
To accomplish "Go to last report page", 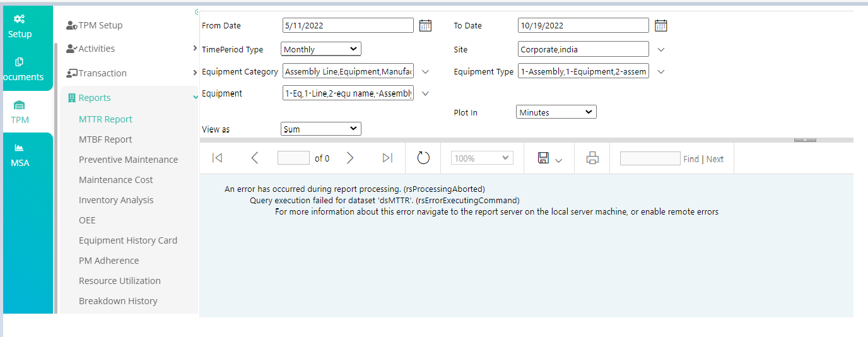I will point(388,158).
